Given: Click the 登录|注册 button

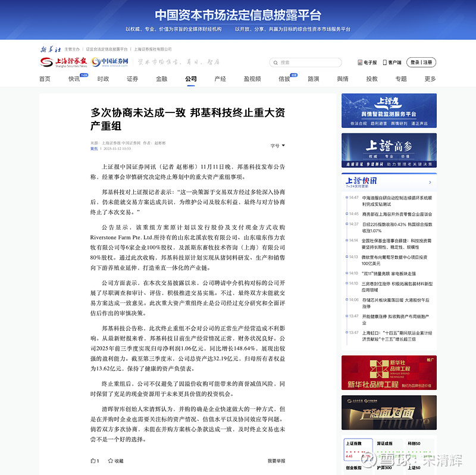Looking at the screenshot, I should pos(421,62).
